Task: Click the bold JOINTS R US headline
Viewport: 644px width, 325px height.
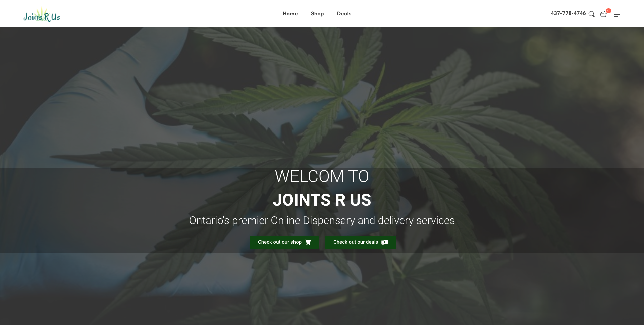Action: coord(322,200)
